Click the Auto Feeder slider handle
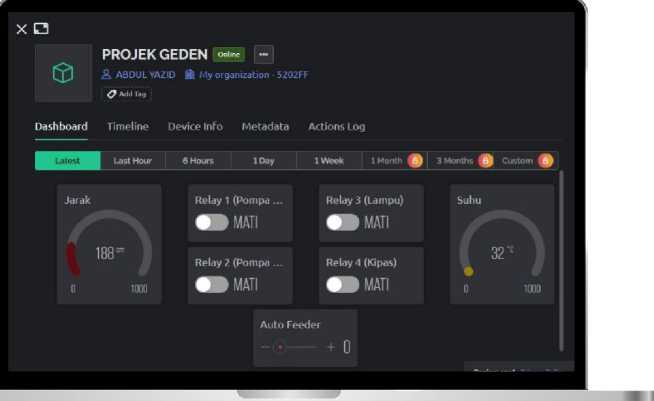This screenshot has width=654, height=401. coord(280,347)
